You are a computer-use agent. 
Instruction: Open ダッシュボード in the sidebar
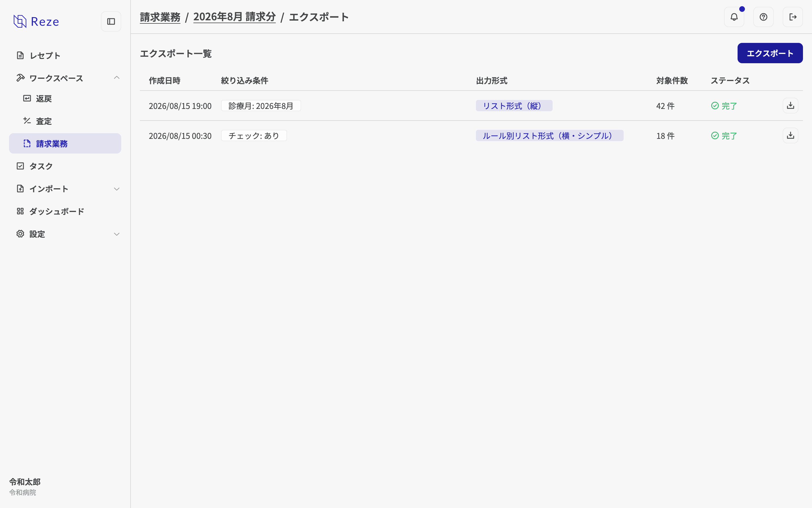point(65,211)
